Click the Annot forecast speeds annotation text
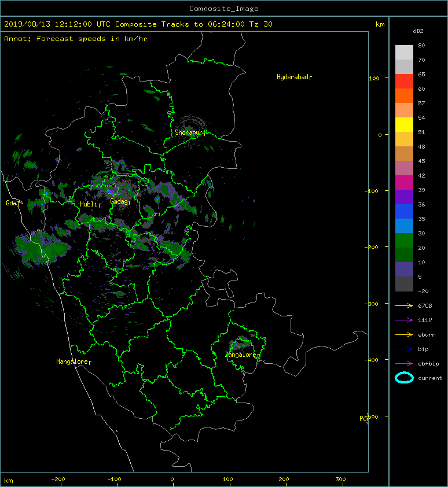 click(x=76, y=39)
